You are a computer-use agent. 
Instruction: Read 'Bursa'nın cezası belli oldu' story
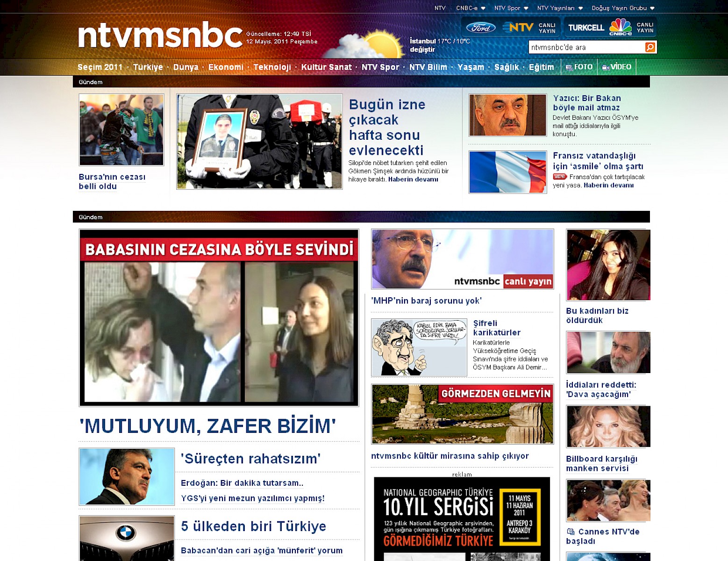112,181
